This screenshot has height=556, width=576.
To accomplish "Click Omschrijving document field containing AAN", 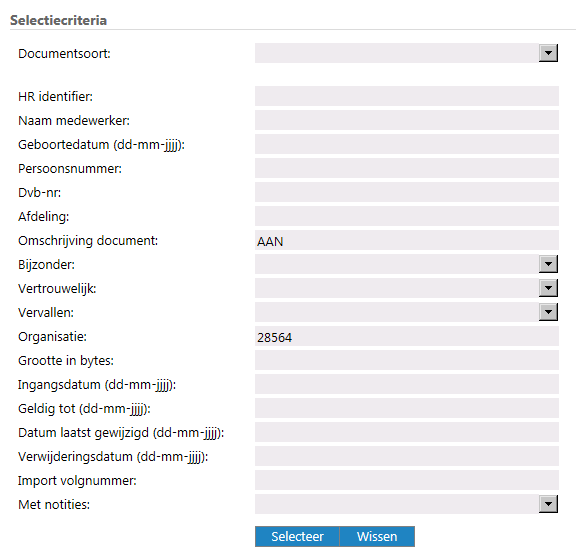I will pos(407,240).
